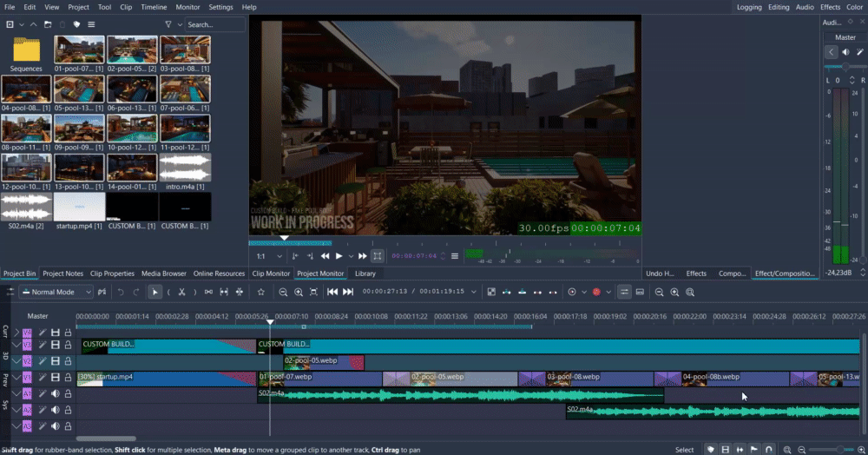868x455 pixels.
Task: Collapse audio track A3
Action: point(16,426)
